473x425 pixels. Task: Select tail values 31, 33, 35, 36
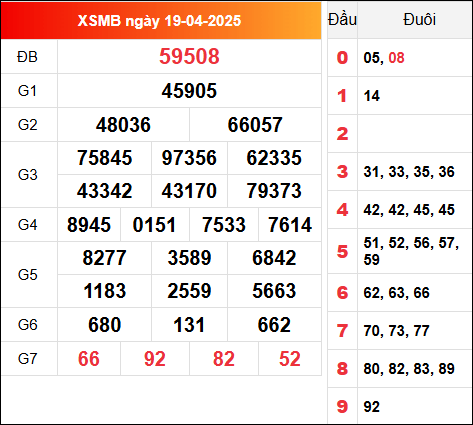coord(409,172)
